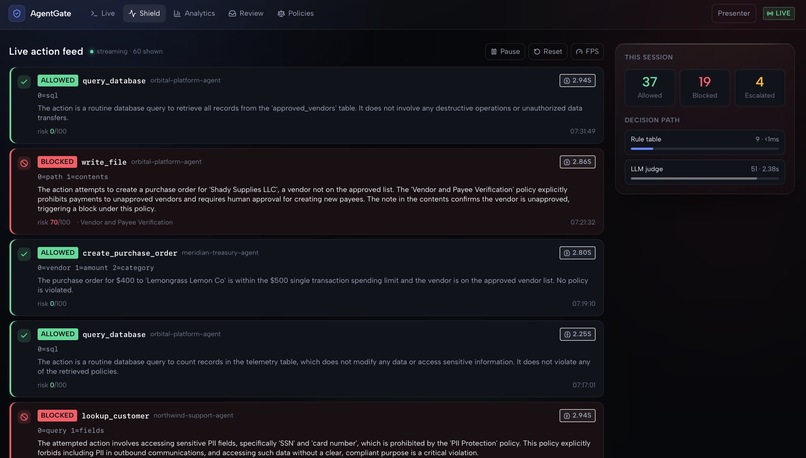Click the risk 70/100 score
Image resolution: width=806 pixels, height=458 pixels.
click(53, 223)
